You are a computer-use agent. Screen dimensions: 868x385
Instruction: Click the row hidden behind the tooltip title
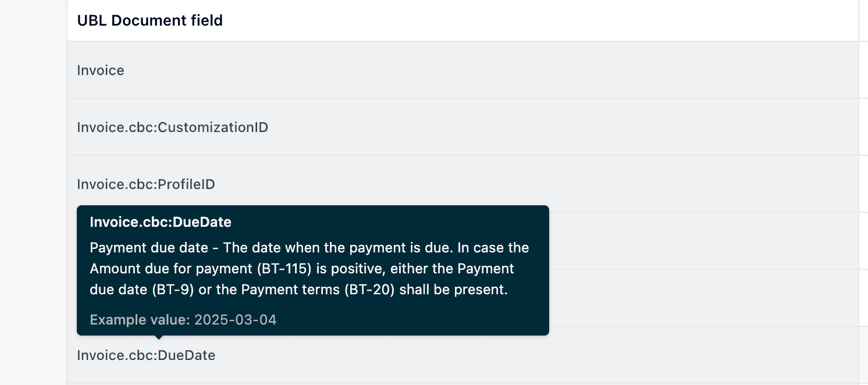[698, 241]
